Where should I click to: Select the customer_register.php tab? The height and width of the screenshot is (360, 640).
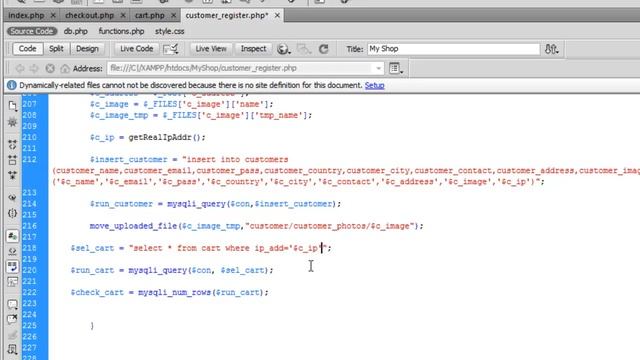coord(227,16)
